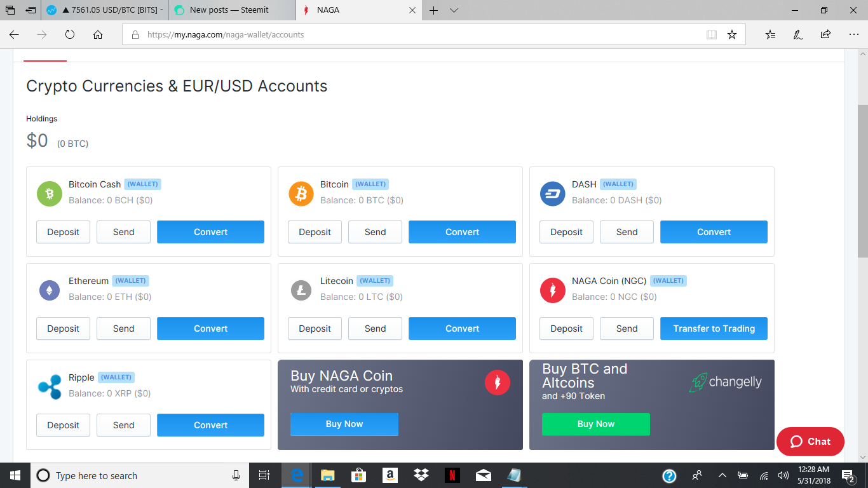Click the orange Bitcoin coin icon
This screenshot has height=488, width=868.
click(x=301, y=194)
